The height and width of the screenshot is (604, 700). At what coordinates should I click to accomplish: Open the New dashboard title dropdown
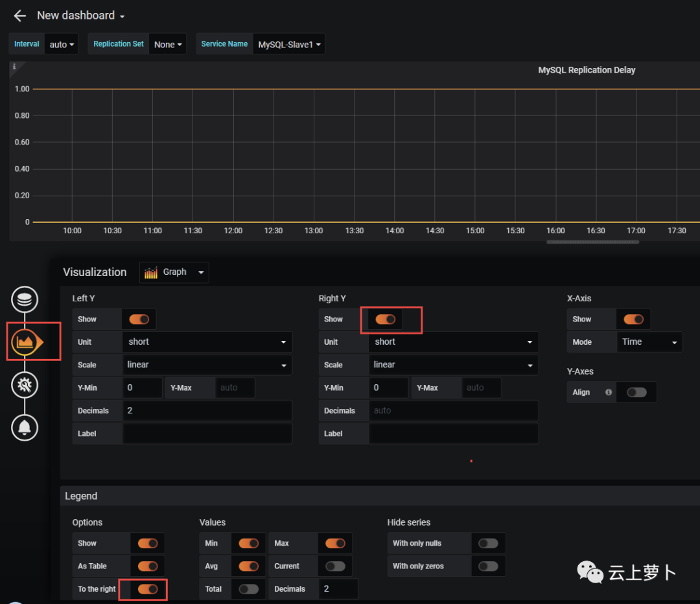pyautogui.click(x=81, y=16)
